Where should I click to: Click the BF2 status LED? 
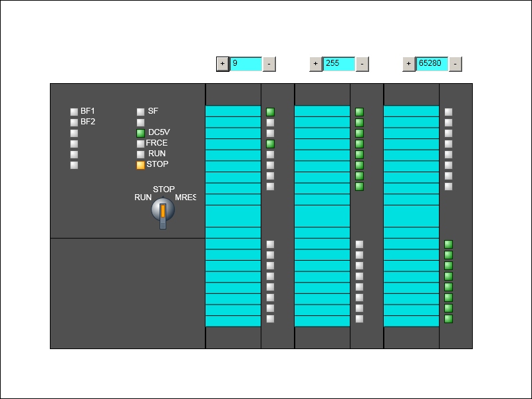[x=74, y=122]
